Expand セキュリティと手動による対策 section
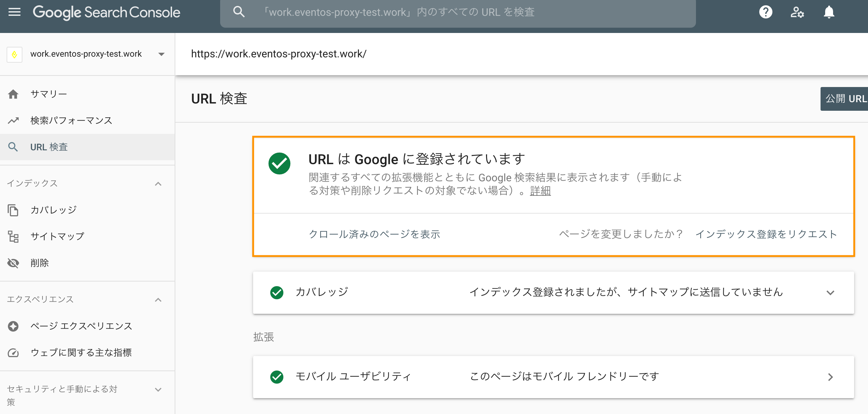The image size is (868, 414). 158,389
